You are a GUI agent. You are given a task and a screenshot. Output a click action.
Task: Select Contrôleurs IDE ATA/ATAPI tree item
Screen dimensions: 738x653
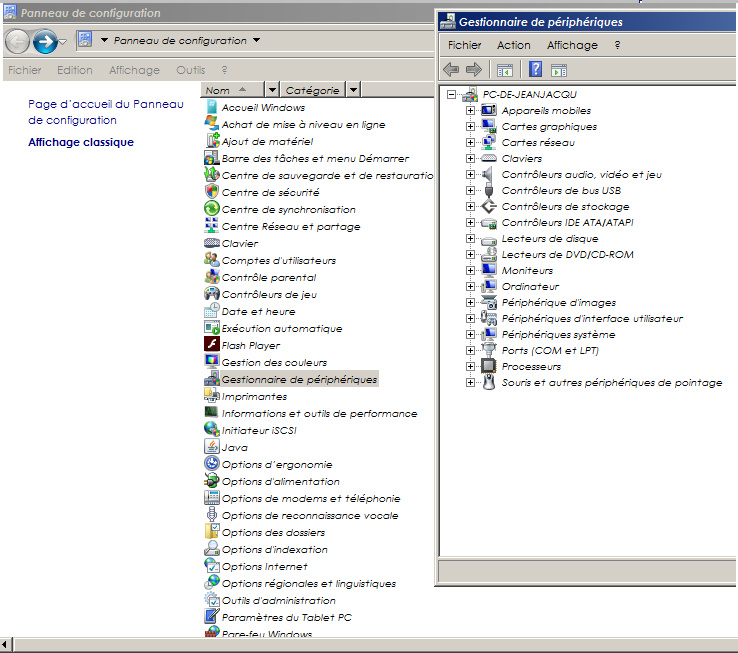click(568, 223)
